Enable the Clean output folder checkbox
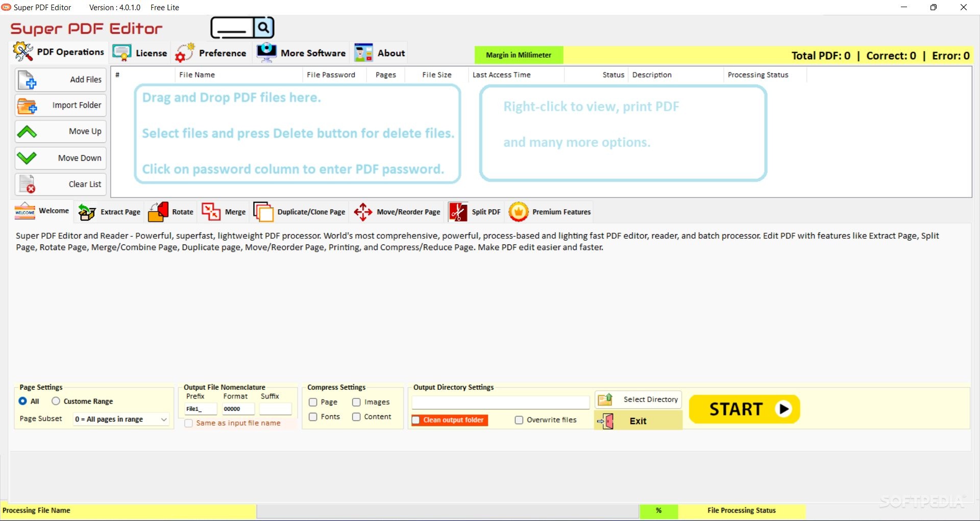The height and width of the screenshot is (521, 980). pyautogui.click(x=416, y=420)
